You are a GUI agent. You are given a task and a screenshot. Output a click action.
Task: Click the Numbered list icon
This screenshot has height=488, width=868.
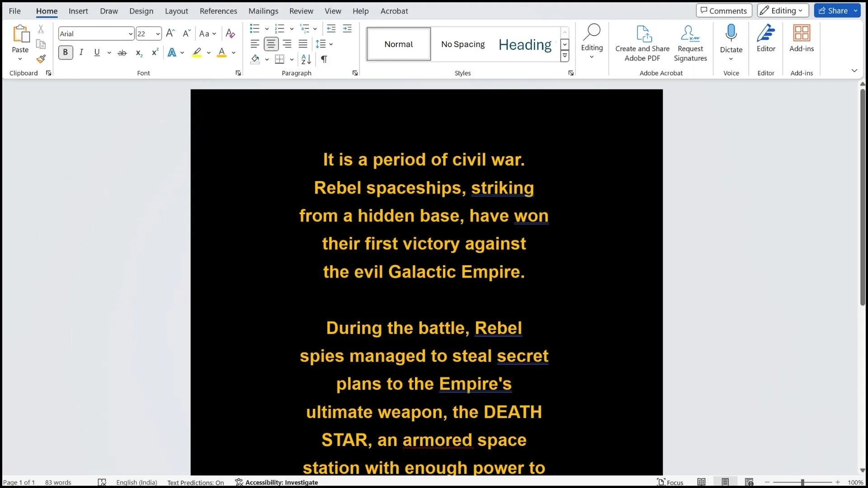coord(279,28)
